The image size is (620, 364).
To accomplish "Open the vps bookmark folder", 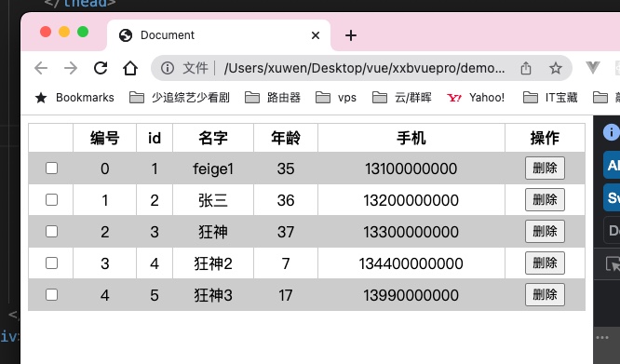I will point(336,98).
